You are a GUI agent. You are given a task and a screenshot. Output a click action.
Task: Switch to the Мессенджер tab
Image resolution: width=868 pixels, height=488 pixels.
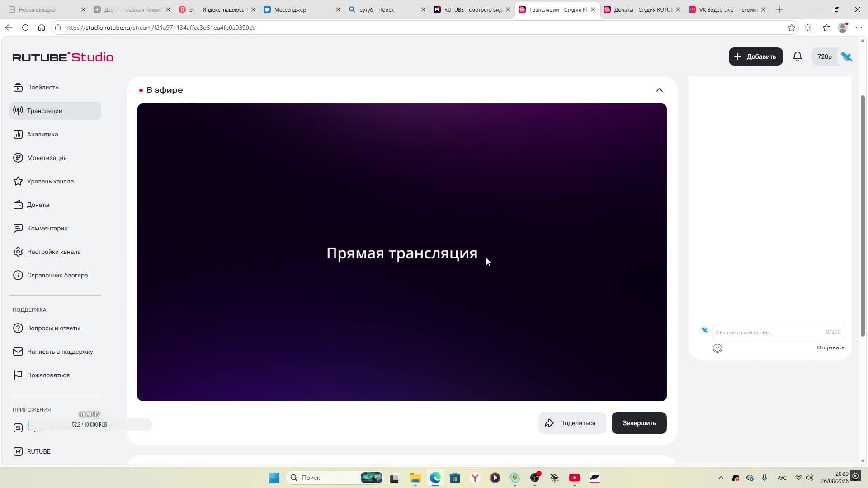click(302, 9)
